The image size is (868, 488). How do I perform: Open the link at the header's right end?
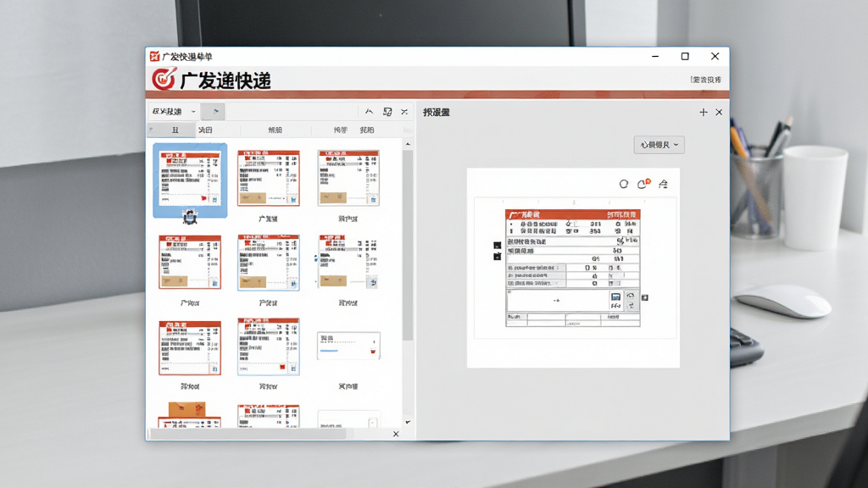[706, 80]
